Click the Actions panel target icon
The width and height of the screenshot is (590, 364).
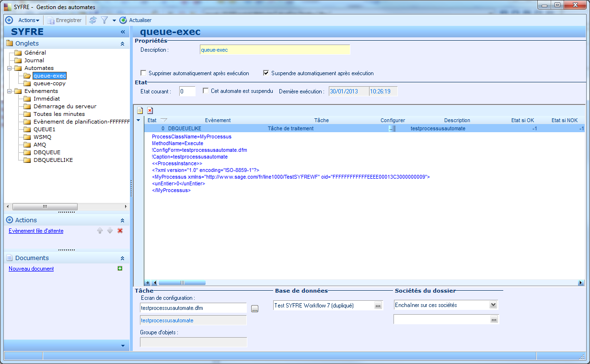click(10, 220)
